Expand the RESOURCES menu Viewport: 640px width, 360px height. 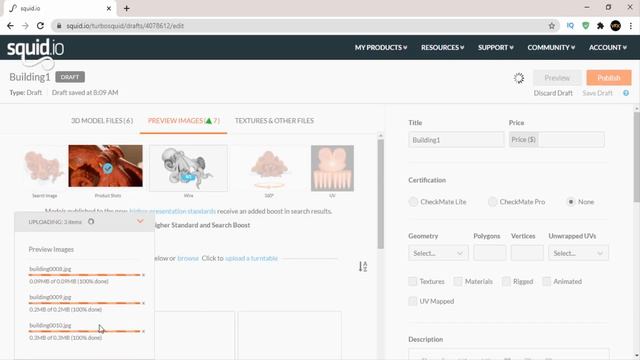click(x=442, y=47)
